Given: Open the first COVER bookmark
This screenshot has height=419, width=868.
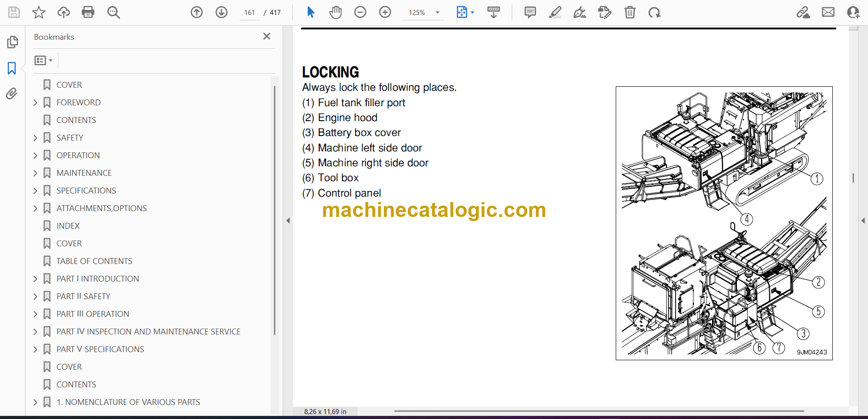Looking at the screenshot, I should click(69, 85).
